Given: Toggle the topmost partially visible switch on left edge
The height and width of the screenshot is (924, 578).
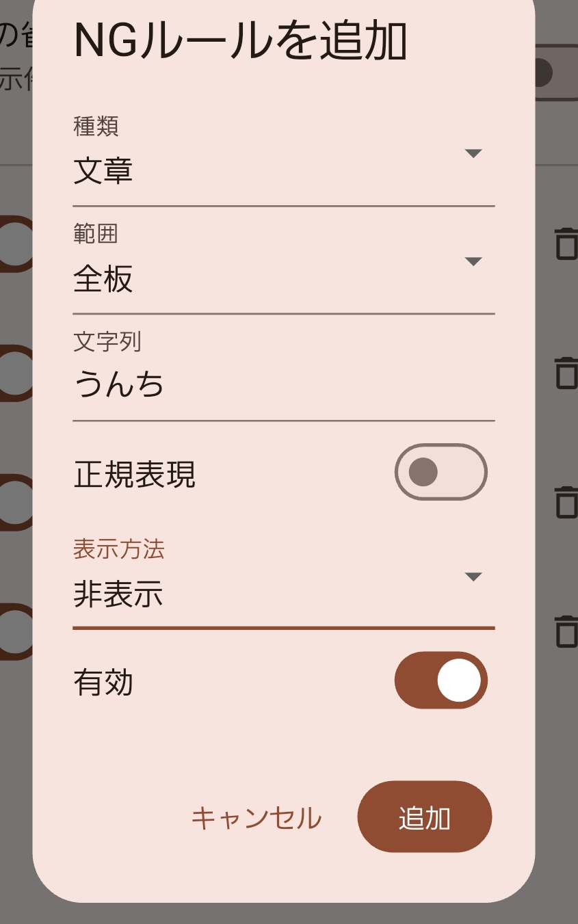Looking at the screenshot, I should [x=16, y=243].
